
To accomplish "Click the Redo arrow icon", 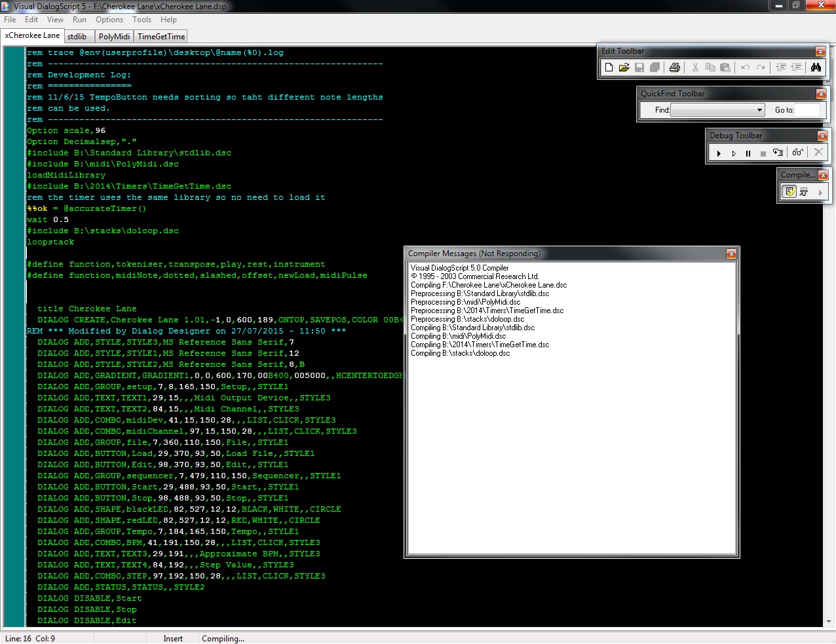I will click(x=761, y=67).
